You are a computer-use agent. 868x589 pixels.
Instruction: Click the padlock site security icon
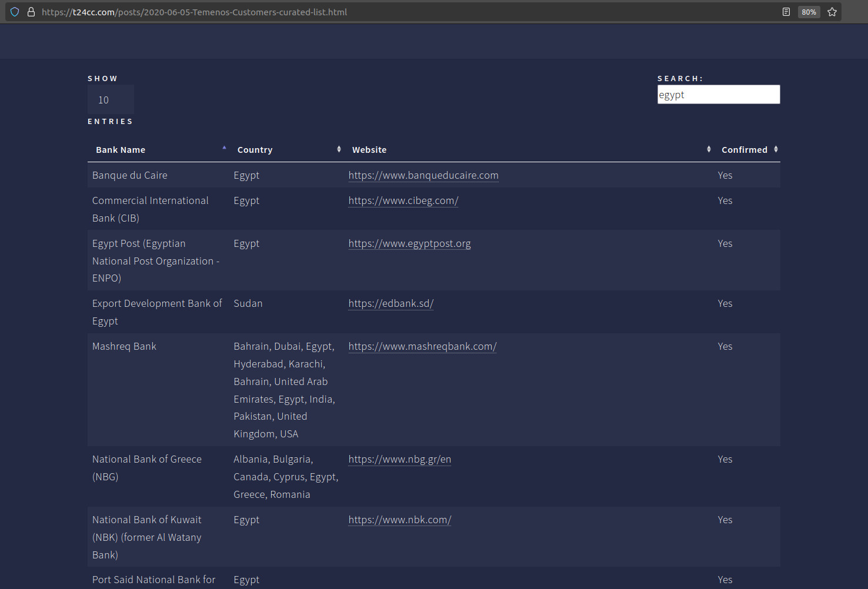point(31,12)
